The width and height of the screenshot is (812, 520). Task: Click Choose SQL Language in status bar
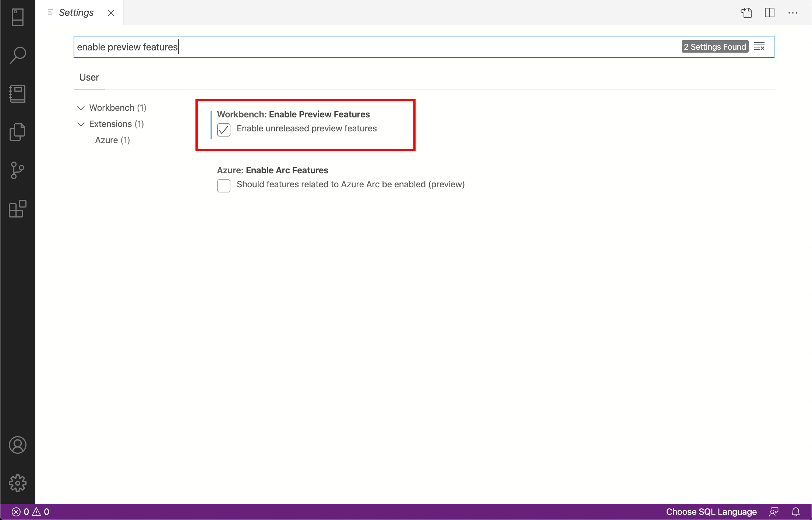(x=711, y=512)
